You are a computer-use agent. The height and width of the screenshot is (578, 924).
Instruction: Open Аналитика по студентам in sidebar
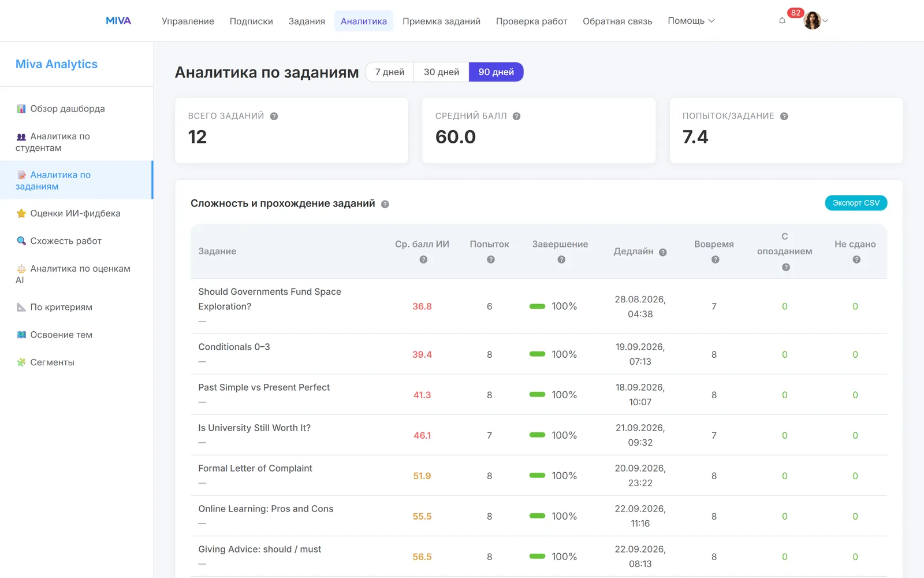point(76,142)
